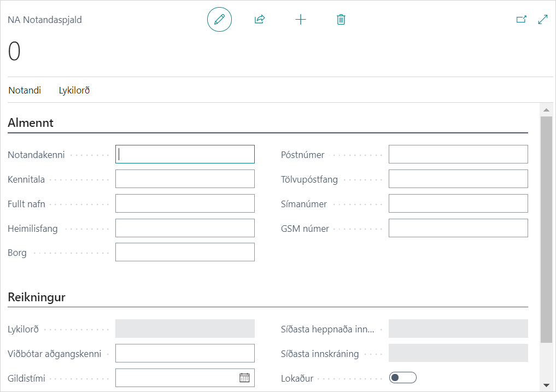Screen dimensions: 556x392
Task: Open the Notandi menu
Action: coord(25,90)
